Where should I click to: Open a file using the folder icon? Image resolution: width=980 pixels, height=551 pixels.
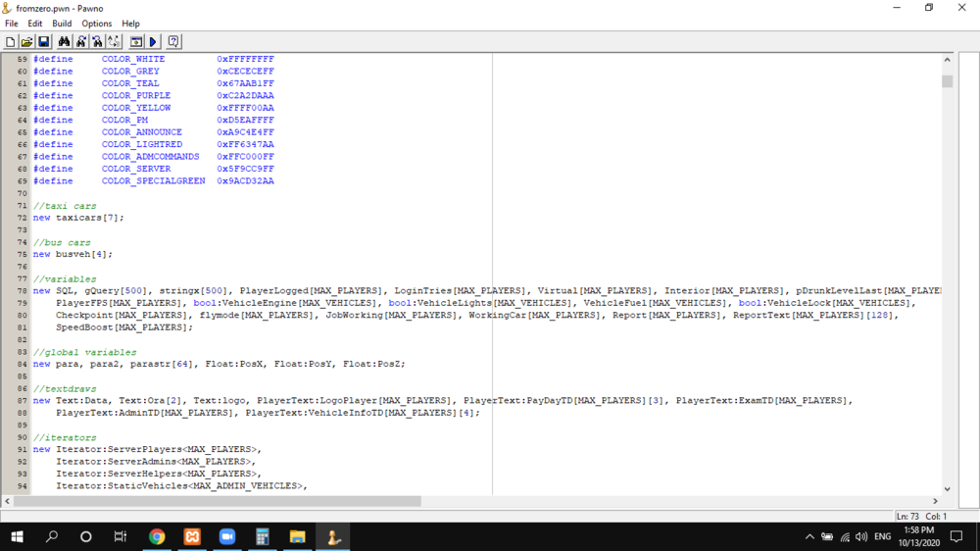[26, 42]
